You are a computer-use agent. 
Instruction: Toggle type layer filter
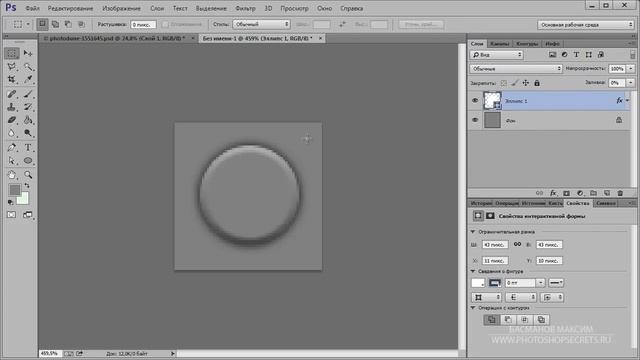tap(576, 55)
